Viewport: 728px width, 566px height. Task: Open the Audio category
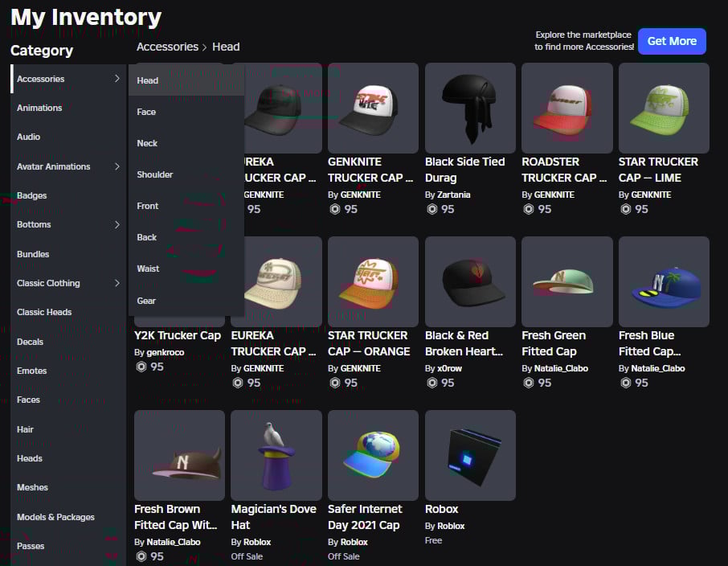pos(67,137)
